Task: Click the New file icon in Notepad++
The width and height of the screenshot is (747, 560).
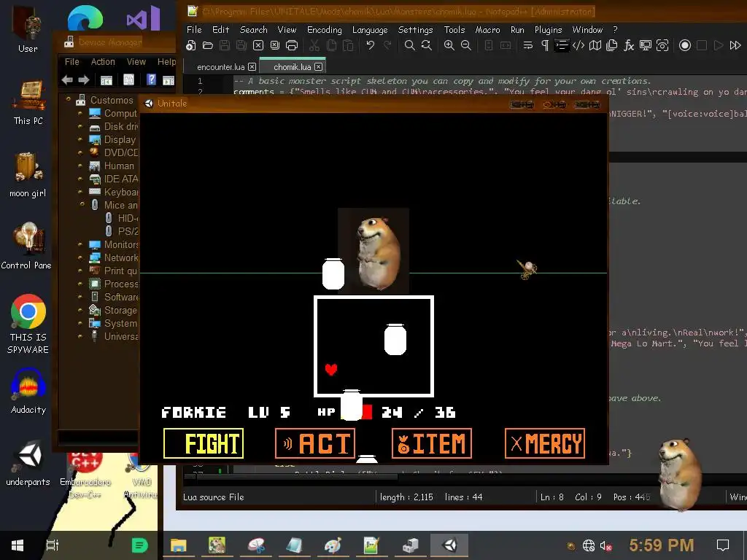Action: [x=191, y=45]
